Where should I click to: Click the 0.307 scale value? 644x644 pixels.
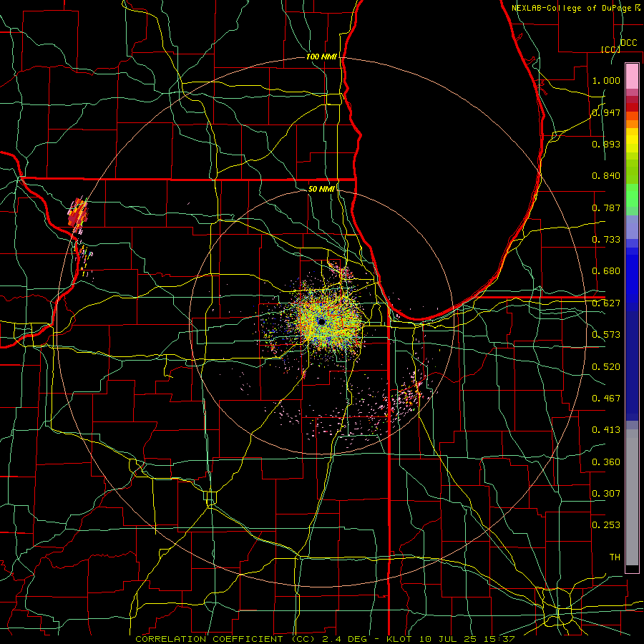tap(606, 494)
